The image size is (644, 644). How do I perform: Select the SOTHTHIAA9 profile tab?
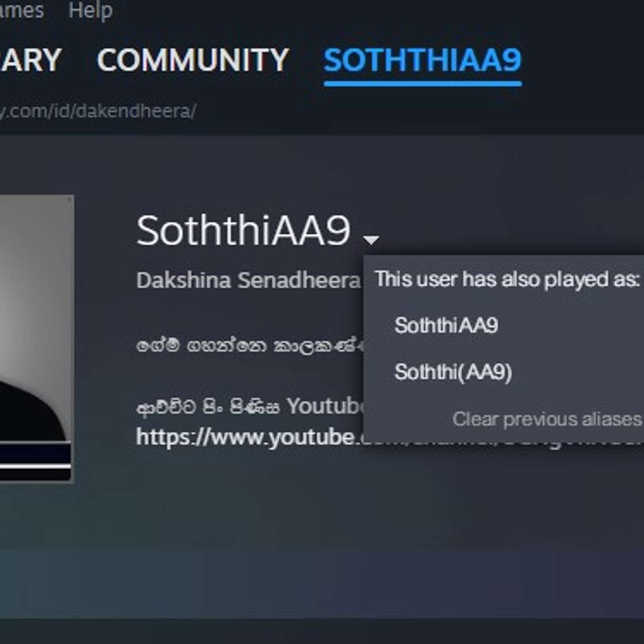pos(422,60)
